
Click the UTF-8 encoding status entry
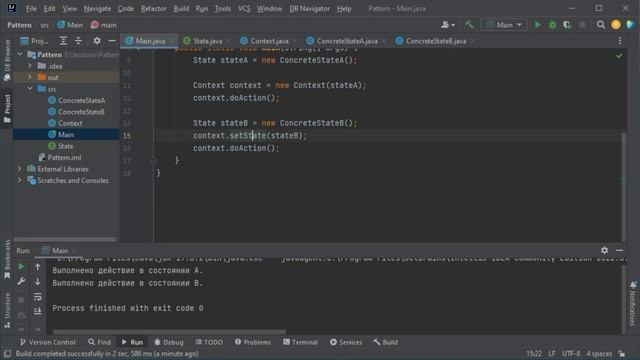[x=571, y=353]
